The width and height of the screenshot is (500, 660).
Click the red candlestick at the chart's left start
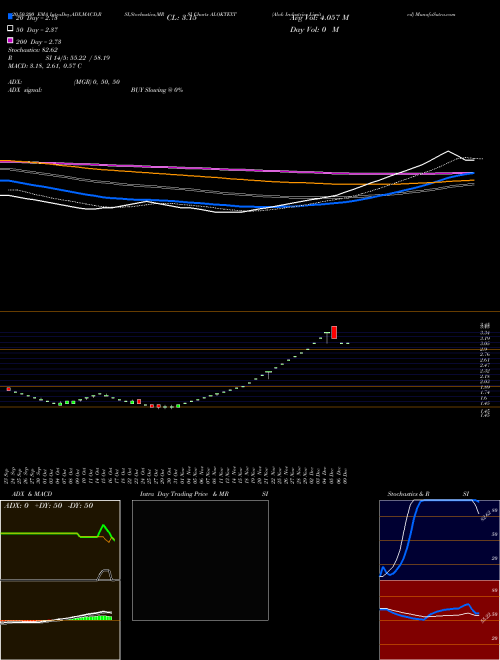point(8,389)
